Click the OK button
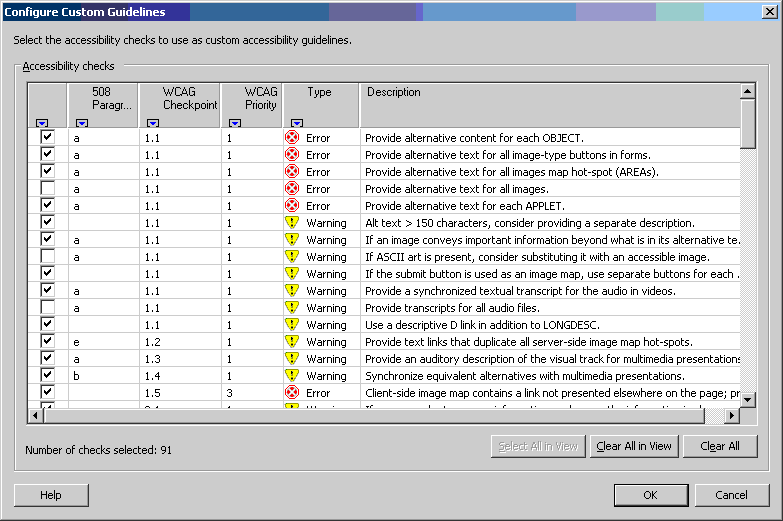 tap(650, 495)
